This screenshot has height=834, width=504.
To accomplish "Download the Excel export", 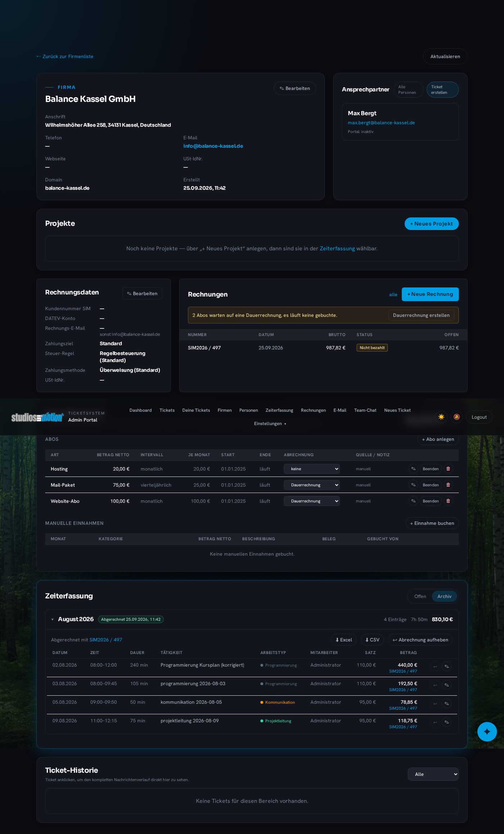I will coord(344,640).
